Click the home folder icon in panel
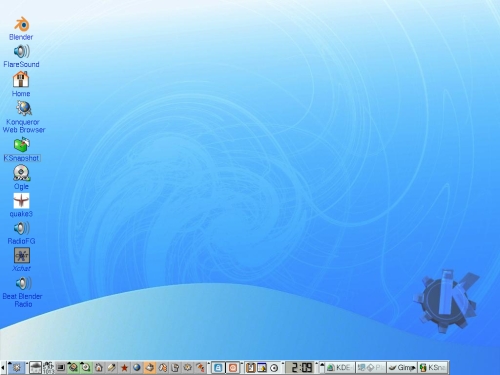This screenshot has height=375, width=500. (x=99, y=368)
